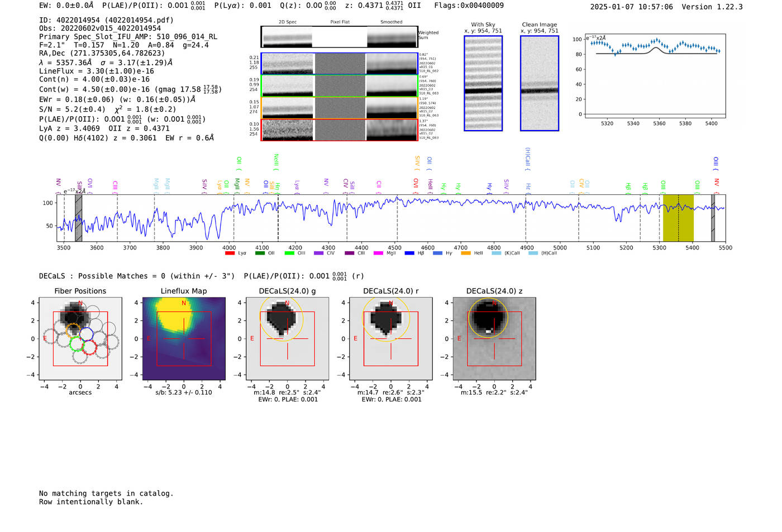The width and height of the screenshot is (782, 532).
Task: Click the orange HeII legend swatch
Action: (x=466, y=253)
